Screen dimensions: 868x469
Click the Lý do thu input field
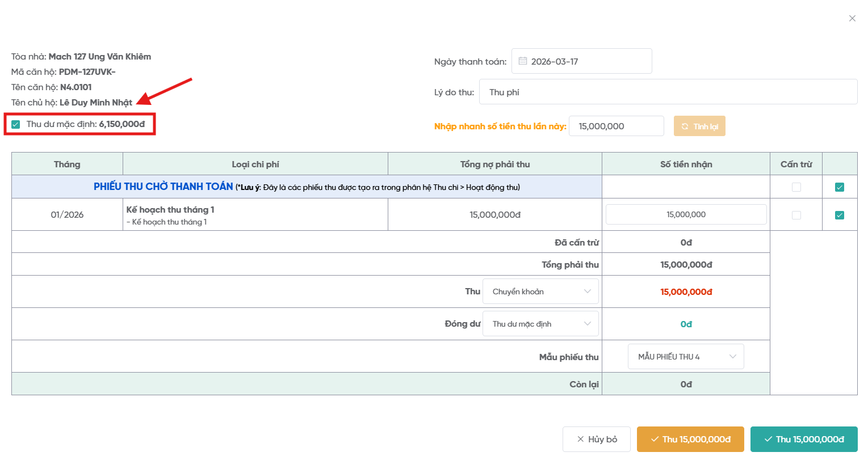click(668, 92)
